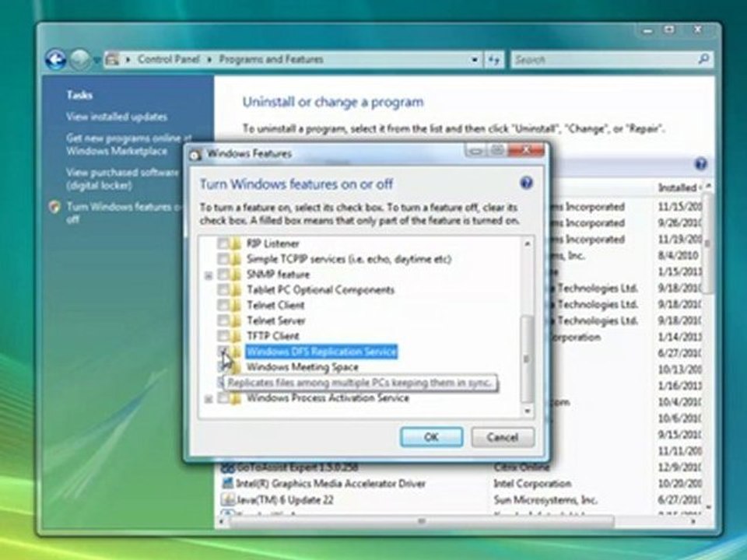Enable the Telnet Client checkbox

click(223, 305)
